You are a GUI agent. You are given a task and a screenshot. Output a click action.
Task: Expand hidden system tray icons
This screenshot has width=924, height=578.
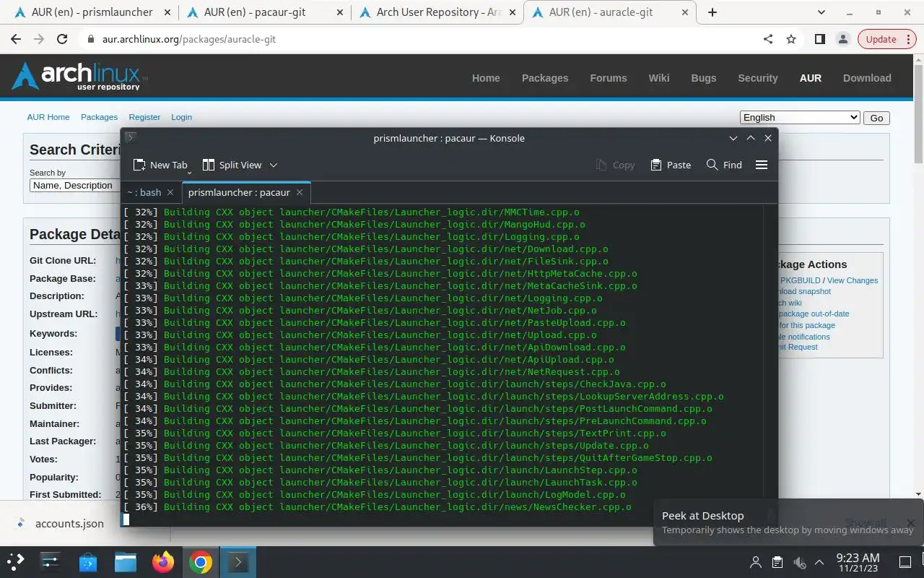click(819, 562)
